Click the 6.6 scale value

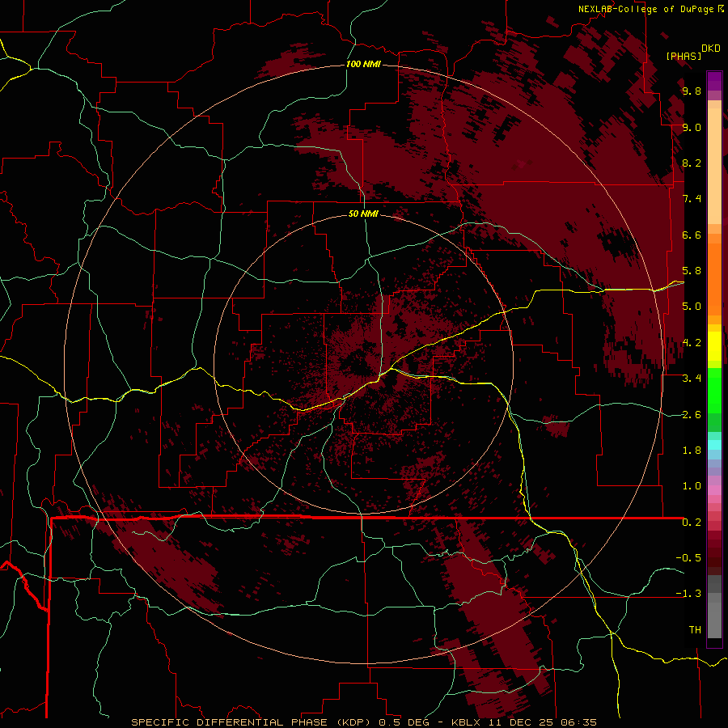tap(692, 235)
